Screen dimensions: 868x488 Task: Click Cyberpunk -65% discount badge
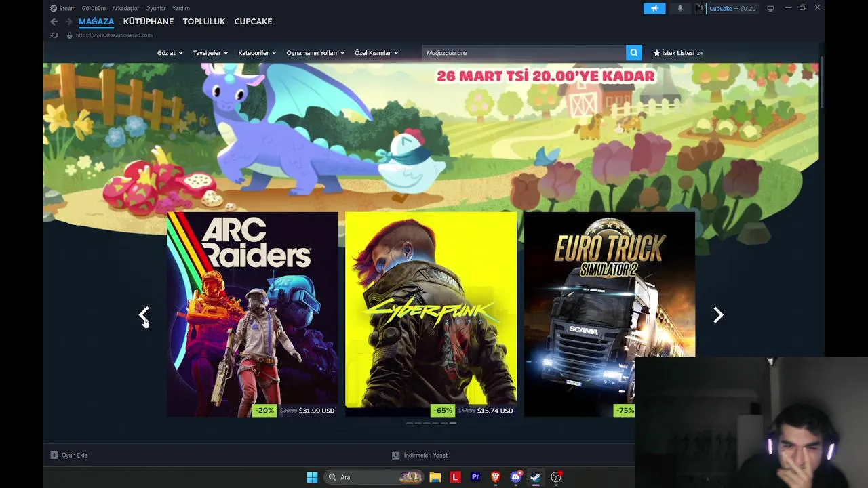coord(443,411)
